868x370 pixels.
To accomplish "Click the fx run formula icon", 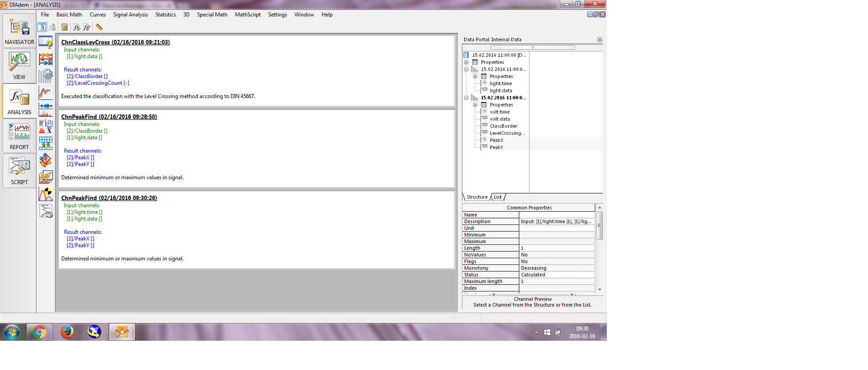I will pyautogui.click(x=76, y=27).
